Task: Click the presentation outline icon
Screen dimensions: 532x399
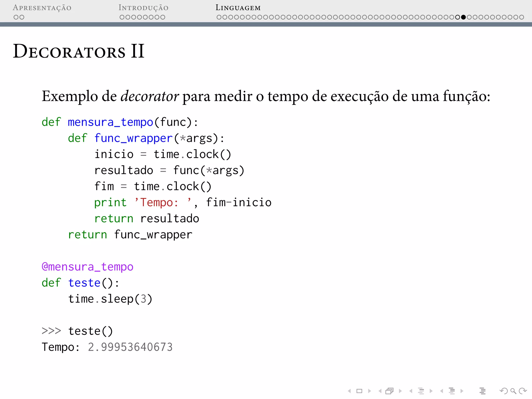Action: click(483, 391)
